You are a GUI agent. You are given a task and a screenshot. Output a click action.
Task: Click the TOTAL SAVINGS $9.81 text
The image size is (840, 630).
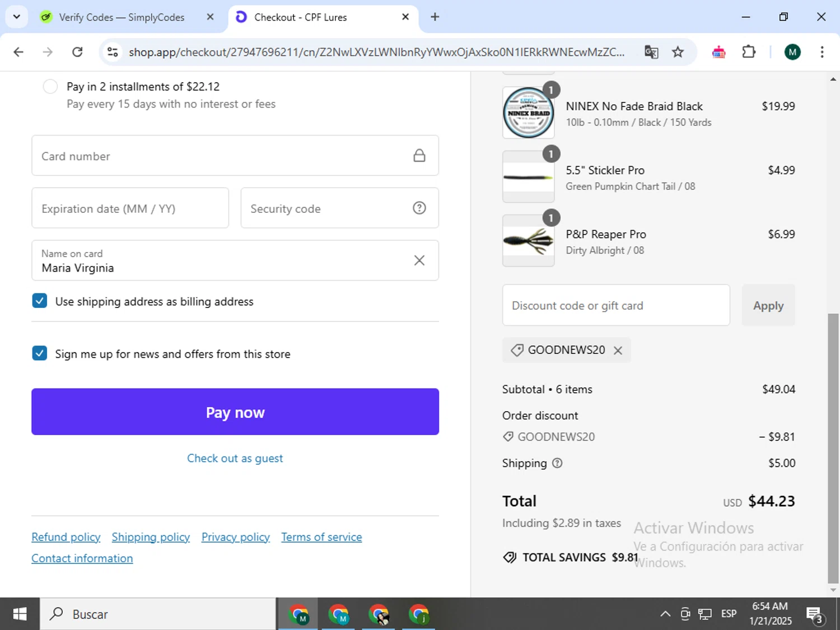pyautogui.click(x=580, y=557)
